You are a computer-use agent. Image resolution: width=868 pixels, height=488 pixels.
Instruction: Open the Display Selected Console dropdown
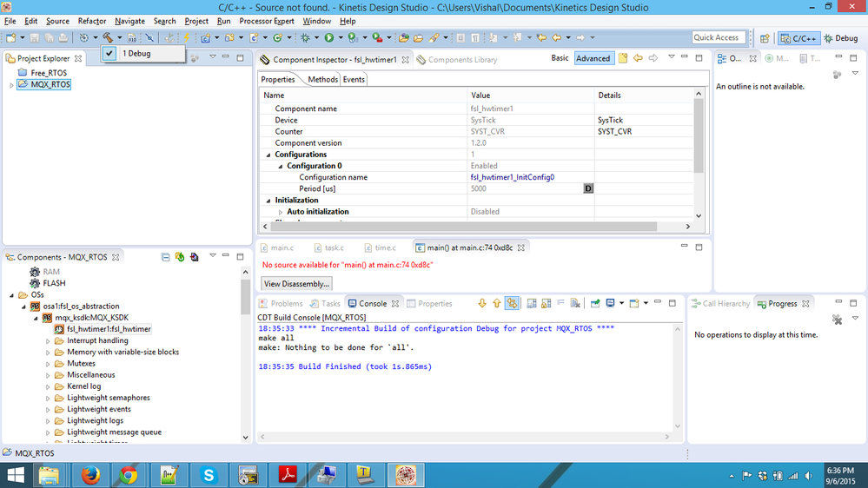(x=621, y=303)
